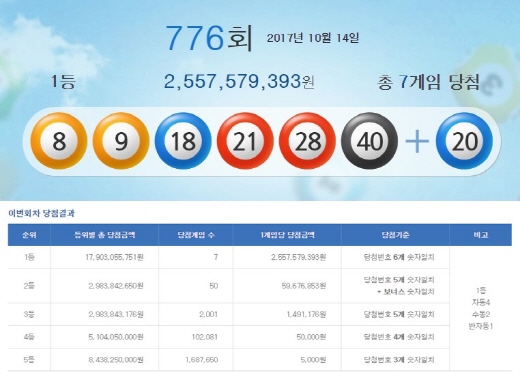This screenshot has height=385, width=520.
Task: Click the 3등 winner count 2,001
Action: 208,314
